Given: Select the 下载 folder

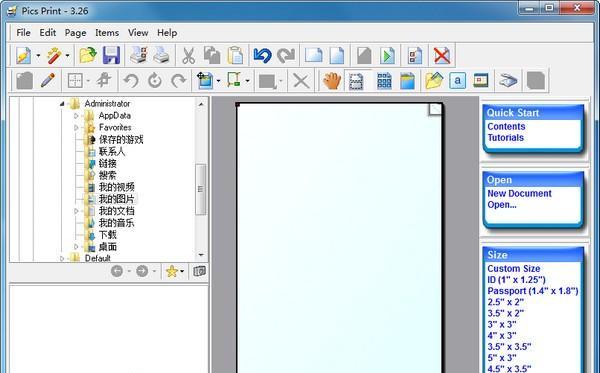Looking at the screenshot, I should pyautogui.click(x=108, y=235).
